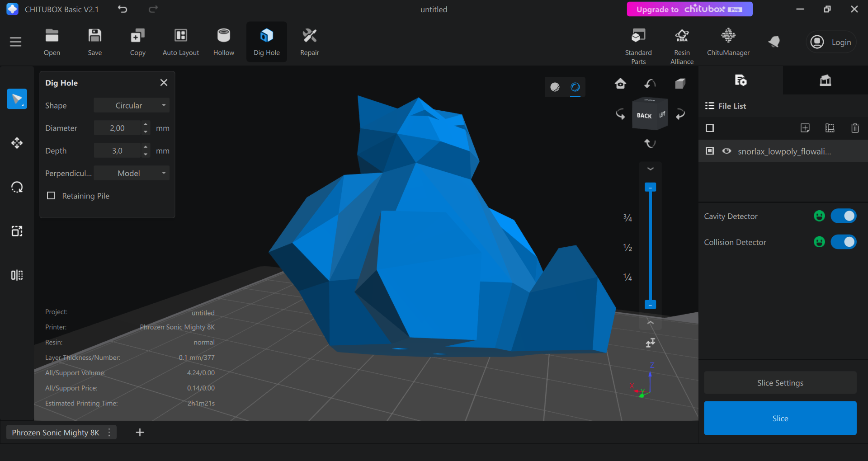Rotate view using arrow below cube

pyautogui.click(x=650, y=143)
